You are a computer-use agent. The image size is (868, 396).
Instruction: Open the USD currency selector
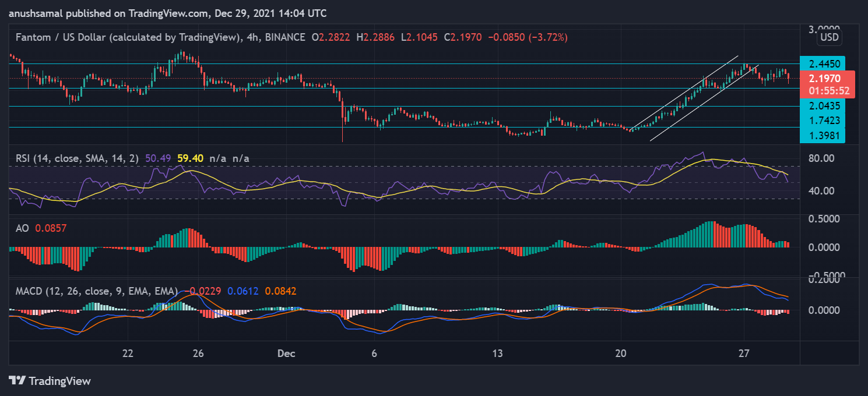click(x=829, y=38)
